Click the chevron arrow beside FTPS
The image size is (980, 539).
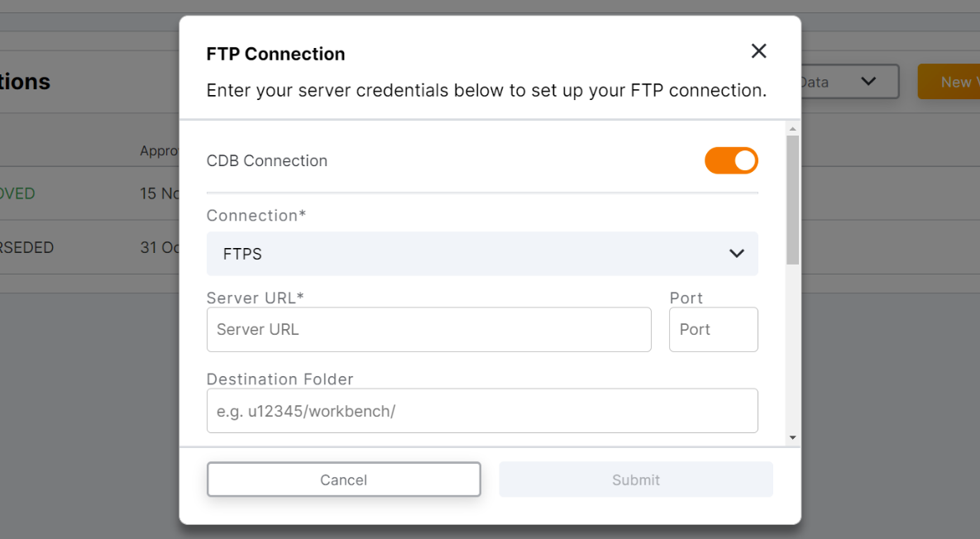tap(736, 254)
